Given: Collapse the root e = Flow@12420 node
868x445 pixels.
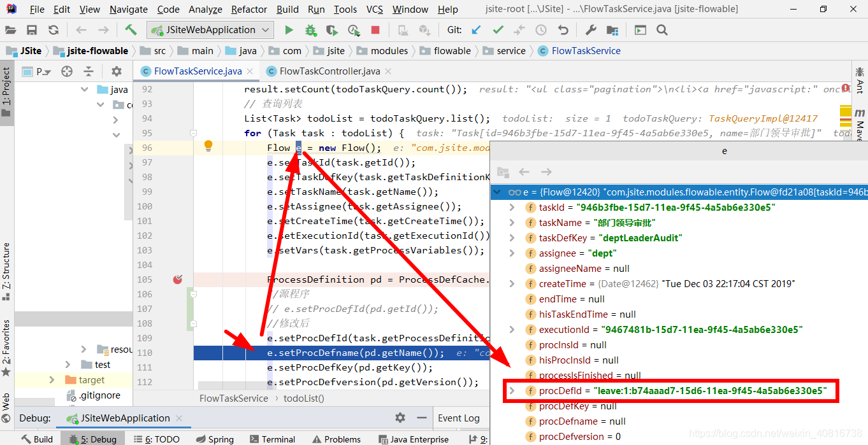Looking at the screenshot, I should (498, 192).
